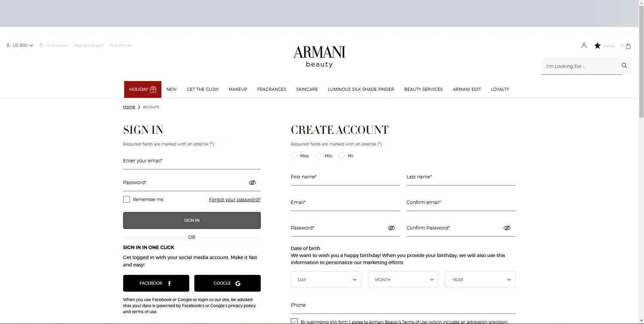The width and height of the screenshot is (644, 324).
Task: Tick the Remember me checkbox
Action: coord(126,199)
